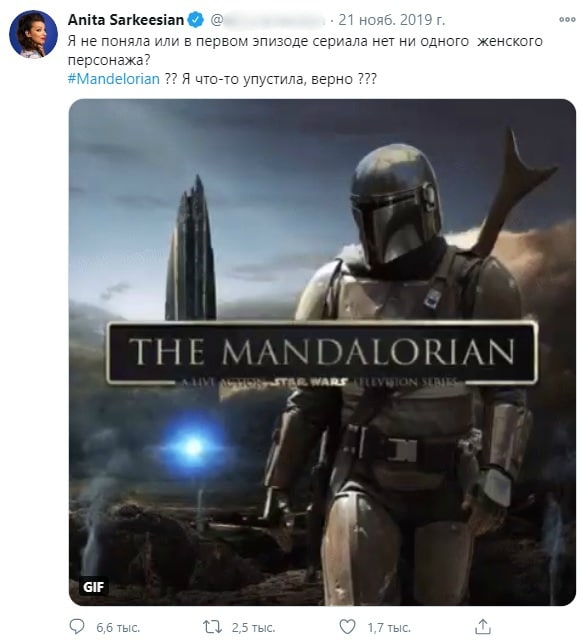Screen dimensions: 588x640
Task: Open the blurred @ username handle
Action: coord(268,20)
